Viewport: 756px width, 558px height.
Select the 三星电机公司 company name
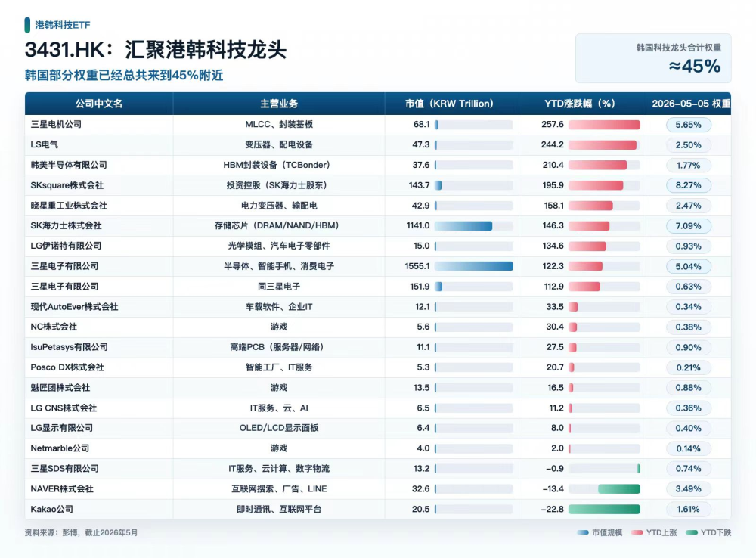click(56, 125)
